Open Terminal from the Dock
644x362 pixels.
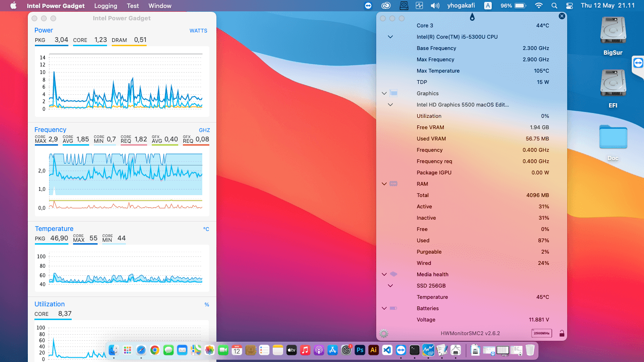pos(414,350)
